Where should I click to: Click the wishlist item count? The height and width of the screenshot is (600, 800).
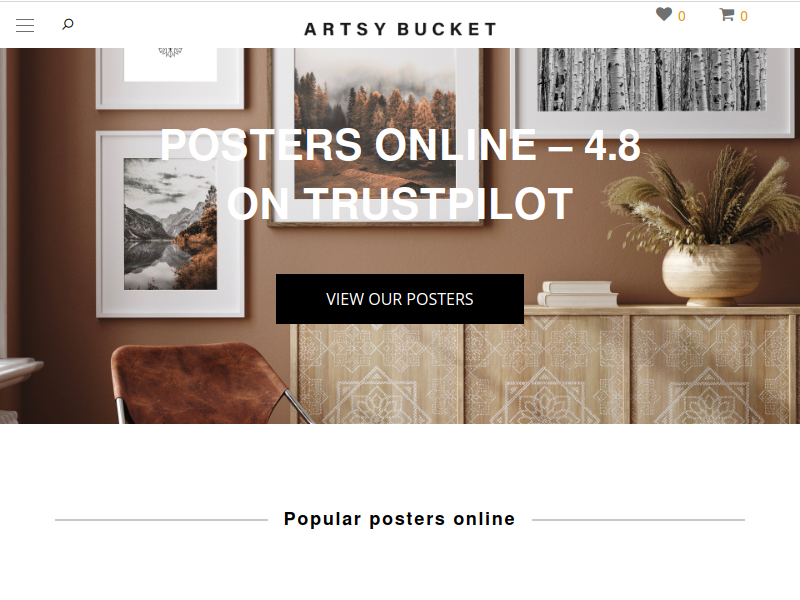pos(682,16)
